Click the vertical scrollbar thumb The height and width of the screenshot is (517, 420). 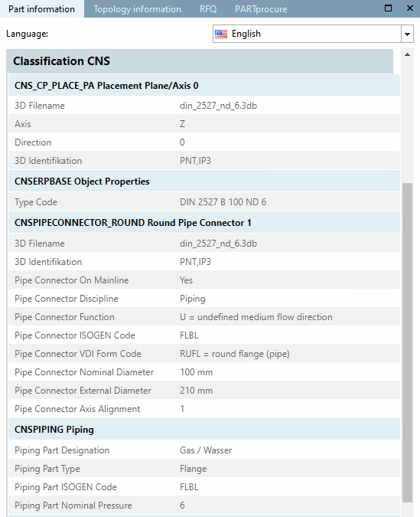click(x=408, y=342)
